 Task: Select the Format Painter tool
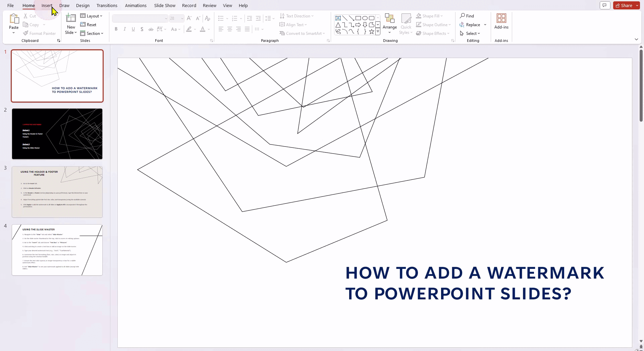[x=40, y=33]
